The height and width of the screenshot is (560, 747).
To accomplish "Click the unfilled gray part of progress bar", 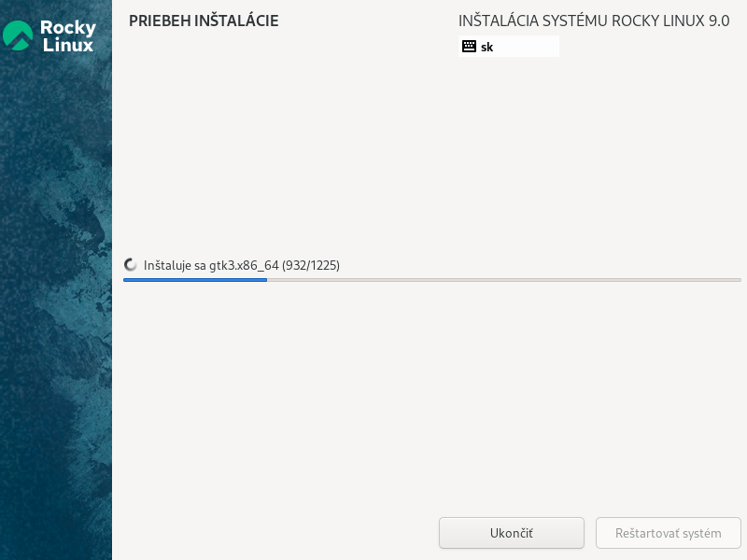I will (x=503, y=280).
